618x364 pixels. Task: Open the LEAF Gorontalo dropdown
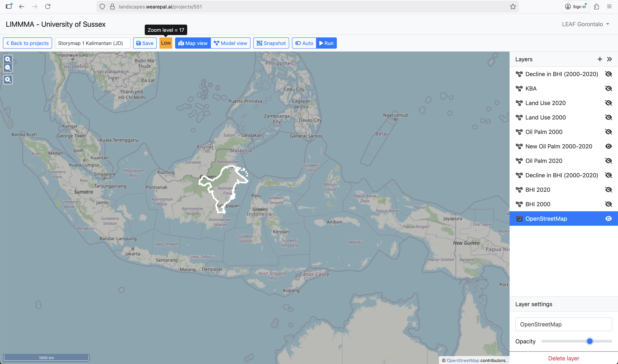585,24
